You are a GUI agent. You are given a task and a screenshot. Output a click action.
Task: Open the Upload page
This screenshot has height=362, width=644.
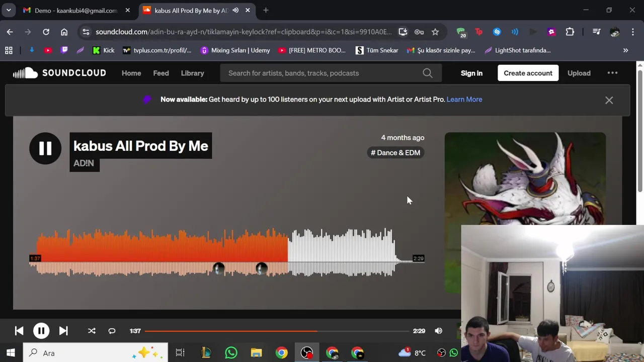point(579,73)
